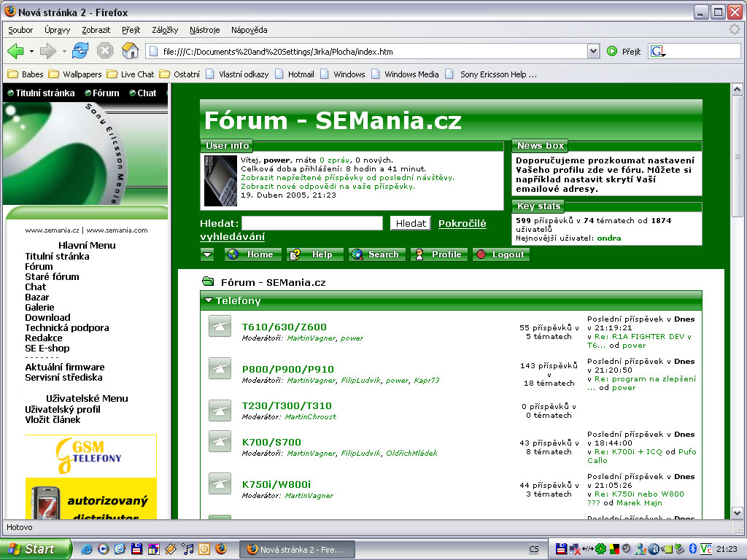
Task: Open the Windows Media bookmark
Action: [x=405, y=74]
